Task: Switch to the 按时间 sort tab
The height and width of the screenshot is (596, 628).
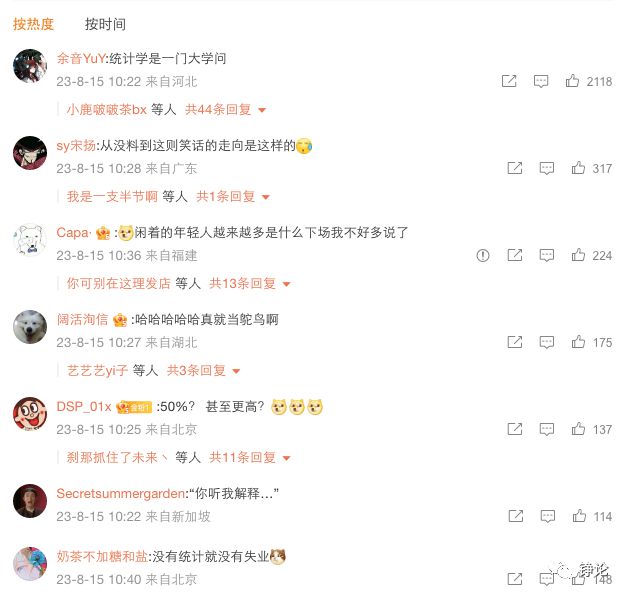Action: click(x=105, y=24)
